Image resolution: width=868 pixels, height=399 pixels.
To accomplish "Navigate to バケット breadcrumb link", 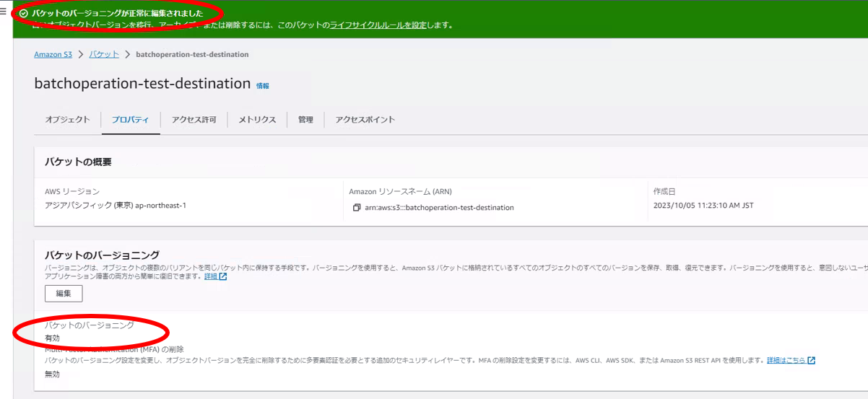I will click(x=104, y=55).
